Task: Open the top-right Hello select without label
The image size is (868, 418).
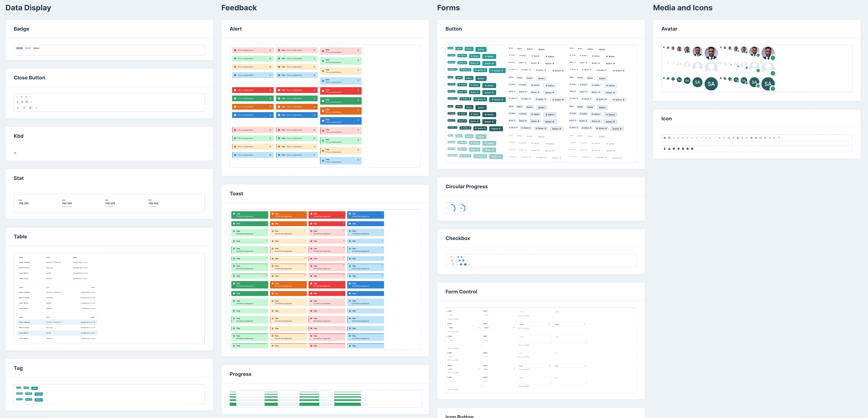Action: [570, 324]
